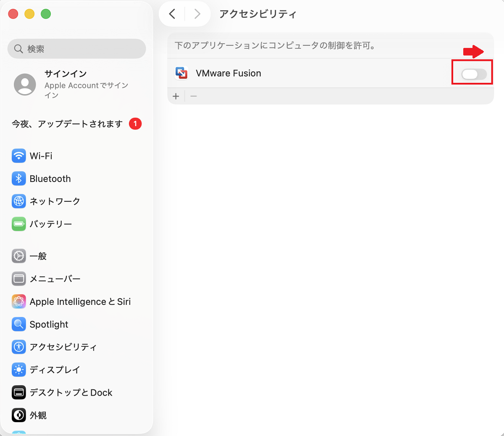Viewport: 504px width, 436px height.
Task: Open 今夜、アップデートされます notice
Action: click(x=67, y=124)
